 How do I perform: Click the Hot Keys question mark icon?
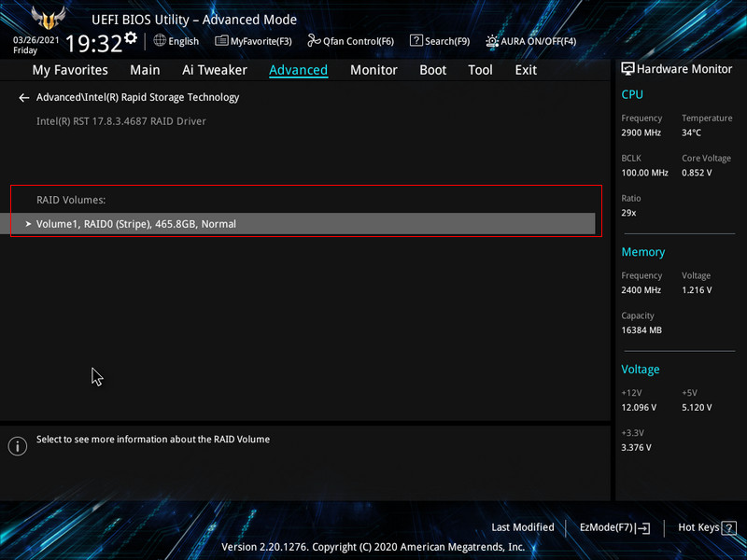pos(729,527)
